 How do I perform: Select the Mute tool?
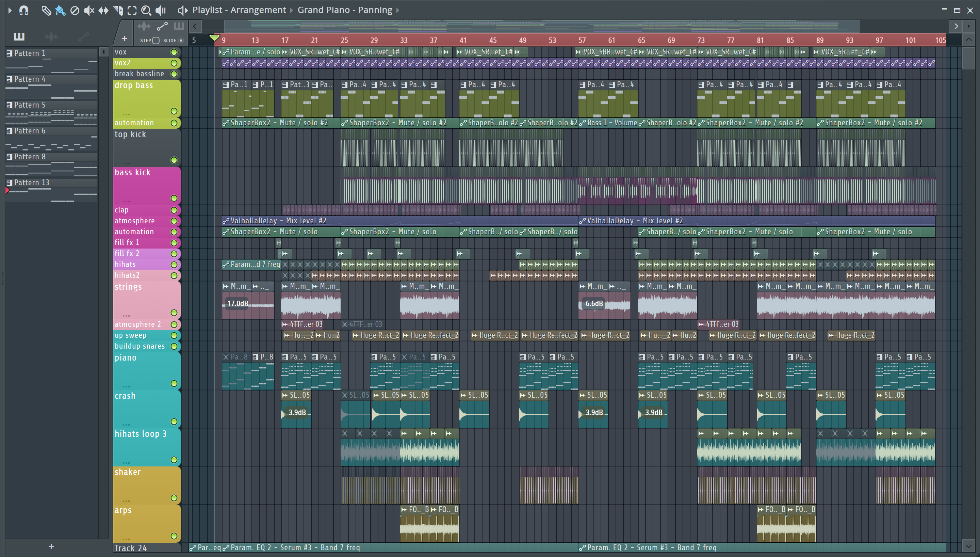click(x=89, y=10)
